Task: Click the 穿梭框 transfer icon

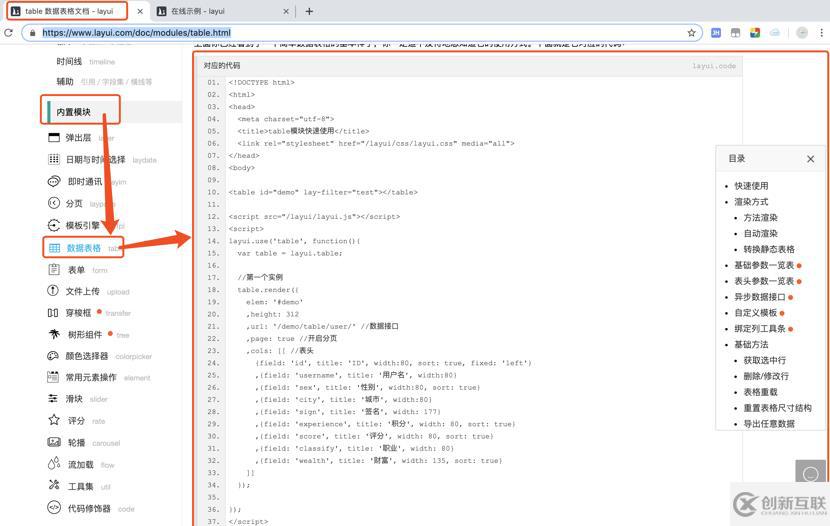Action: point(53,313)
